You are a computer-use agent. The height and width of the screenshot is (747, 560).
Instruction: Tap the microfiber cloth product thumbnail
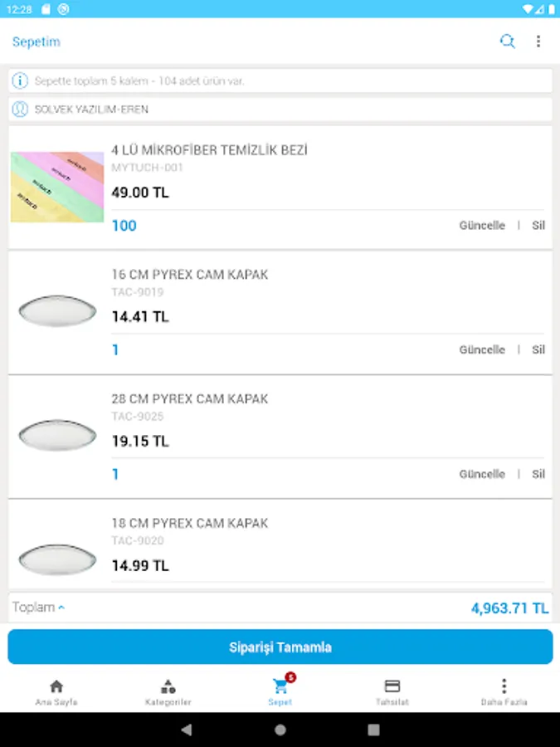pyautogui.click(x=57, y=187)
